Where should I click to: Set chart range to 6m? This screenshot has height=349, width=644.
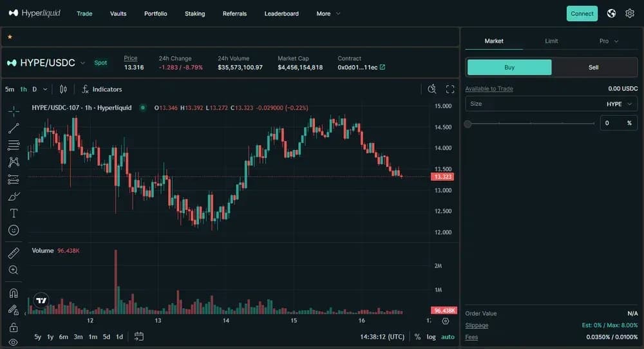(63, 337)
